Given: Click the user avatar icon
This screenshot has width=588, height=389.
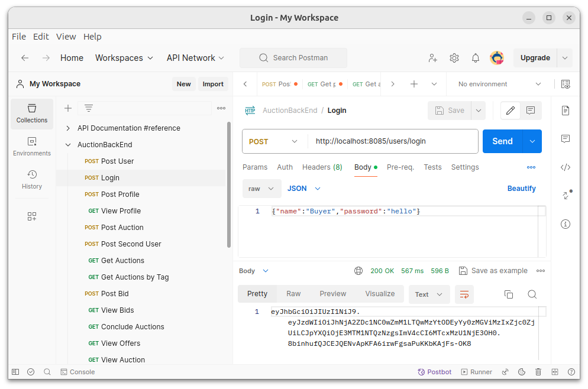Looking at the screenshot, I should 497,58.
